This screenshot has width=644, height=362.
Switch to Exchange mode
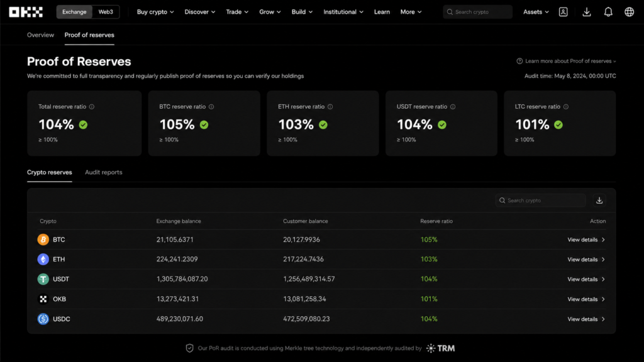click(x=74, y=12)
